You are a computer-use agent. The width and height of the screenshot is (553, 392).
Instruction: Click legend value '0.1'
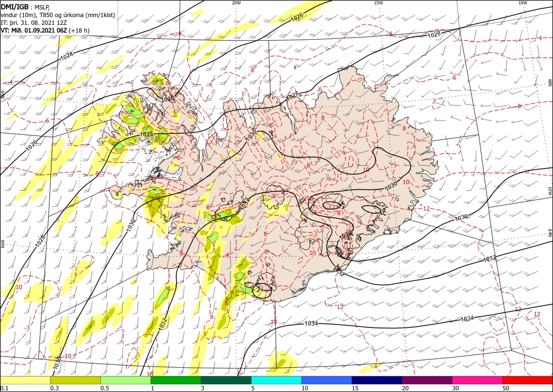click(3, 388)
